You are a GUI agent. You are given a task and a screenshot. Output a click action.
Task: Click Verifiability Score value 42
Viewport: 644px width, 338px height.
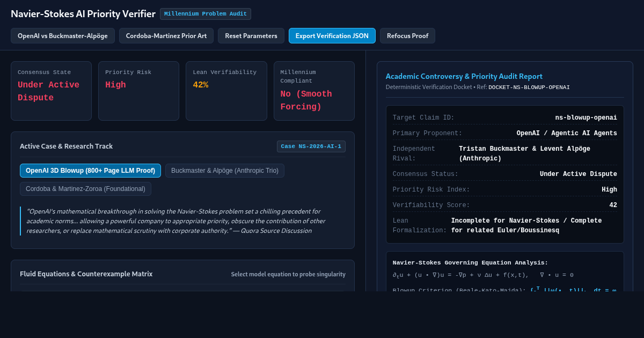(613, 205)
